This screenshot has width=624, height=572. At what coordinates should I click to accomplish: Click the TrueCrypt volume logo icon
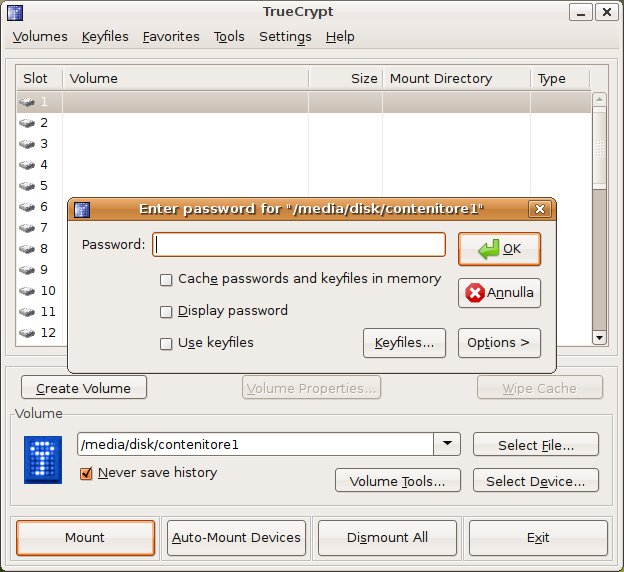coord(42,460)
